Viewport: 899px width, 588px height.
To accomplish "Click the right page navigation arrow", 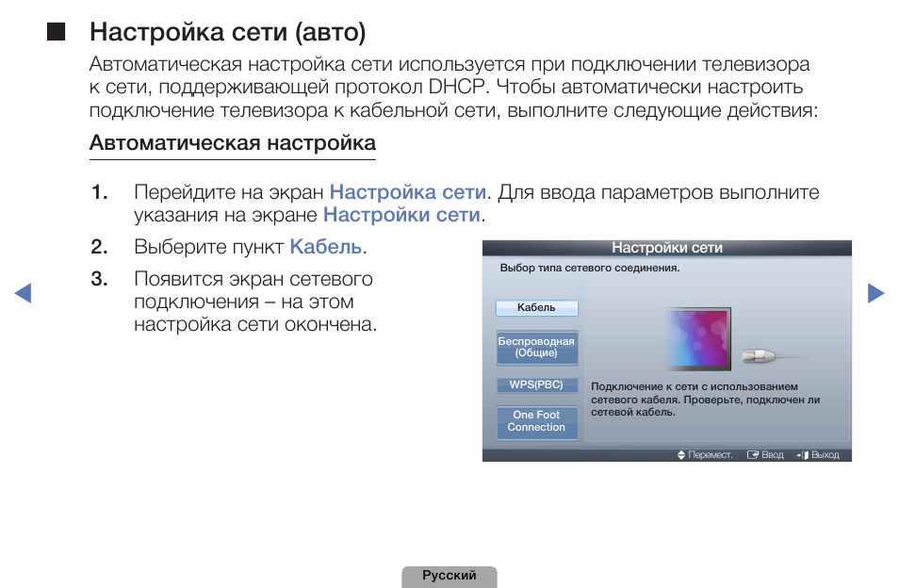I will click(x=876, y=293).
